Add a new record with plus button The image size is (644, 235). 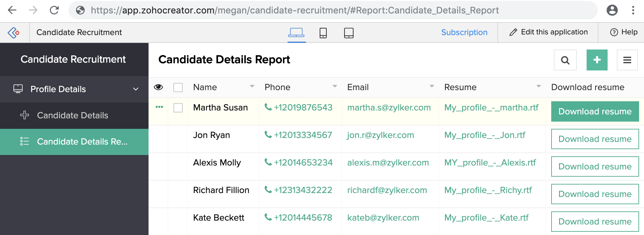(x=597, y=60)
